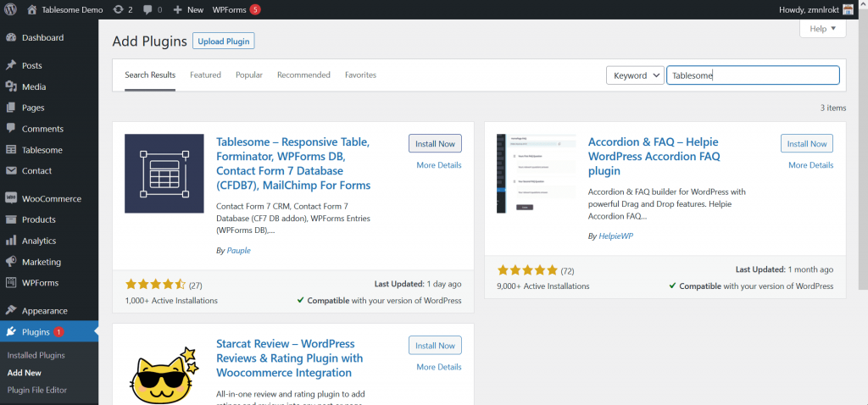Click the Appearance paintbrush icon
The height and width of the screenshot is (405, 868).
(10, 310)
